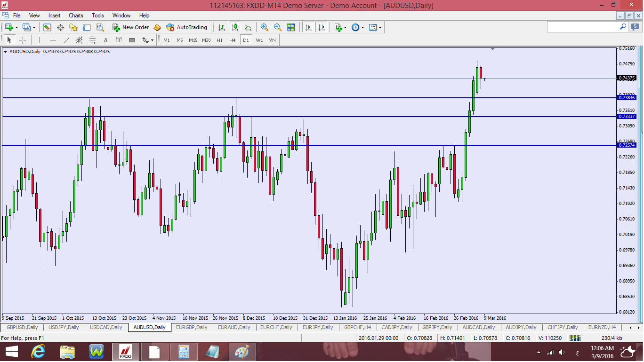Open the Data Window crosshair icon

click(60, 27)
